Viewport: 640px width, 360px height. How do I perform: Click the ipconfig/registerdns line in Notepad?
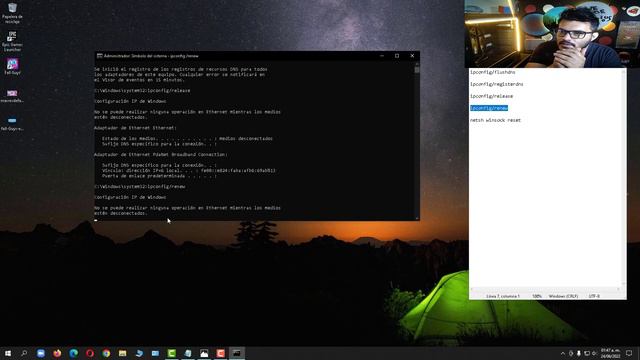click(496, 84)
